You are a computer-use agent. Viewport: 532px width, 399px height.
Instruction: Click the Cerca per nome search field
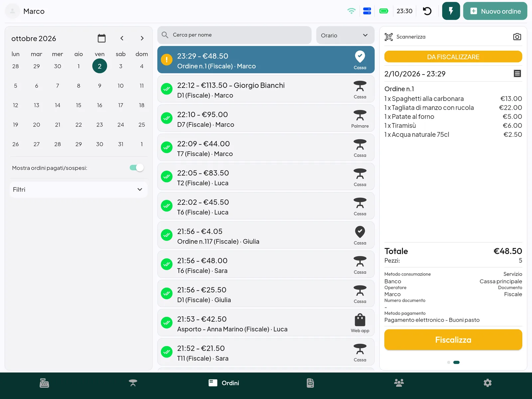[x=234, y=35]
